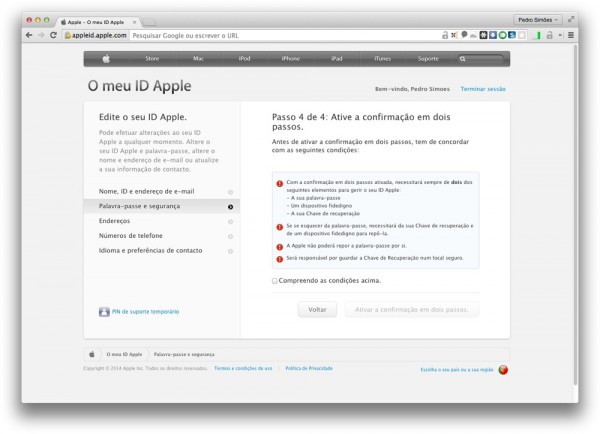Click the green bar extension icon
The width and height of the screenshot is (600, 434).
tap(538, 36)
